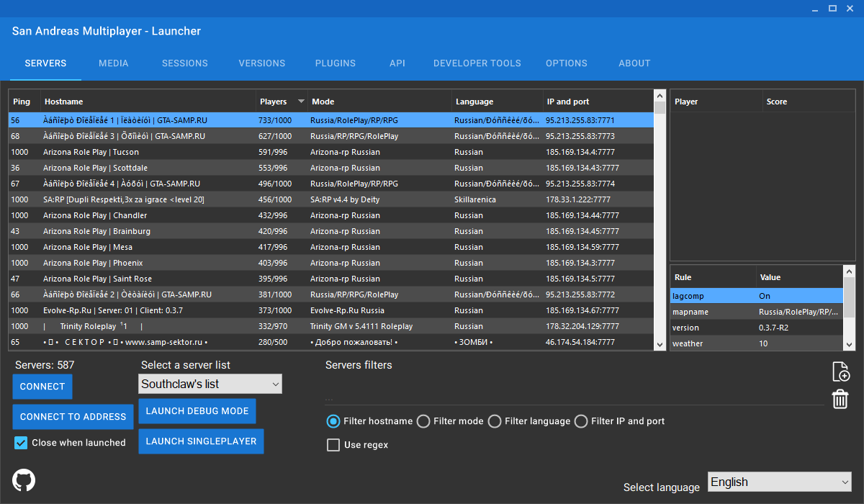
Task: Select Filter language radio button
Action: point(495,421)
